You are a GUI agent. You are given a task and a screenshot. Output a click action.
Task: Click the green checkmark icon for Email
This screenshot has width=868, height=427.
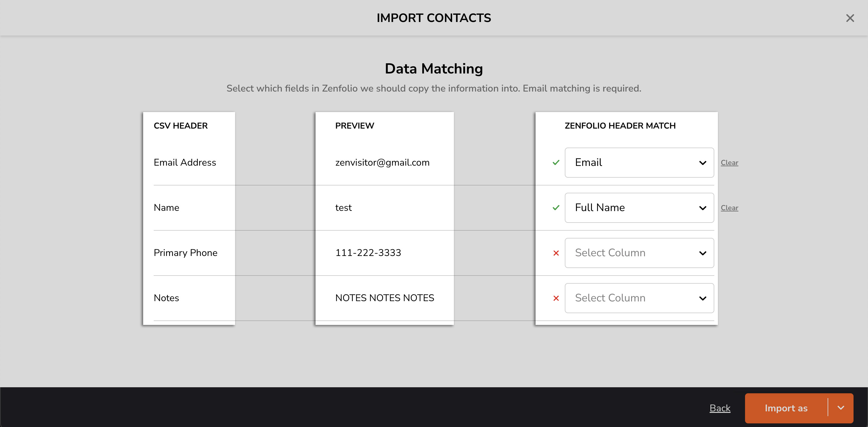(555, 162)
